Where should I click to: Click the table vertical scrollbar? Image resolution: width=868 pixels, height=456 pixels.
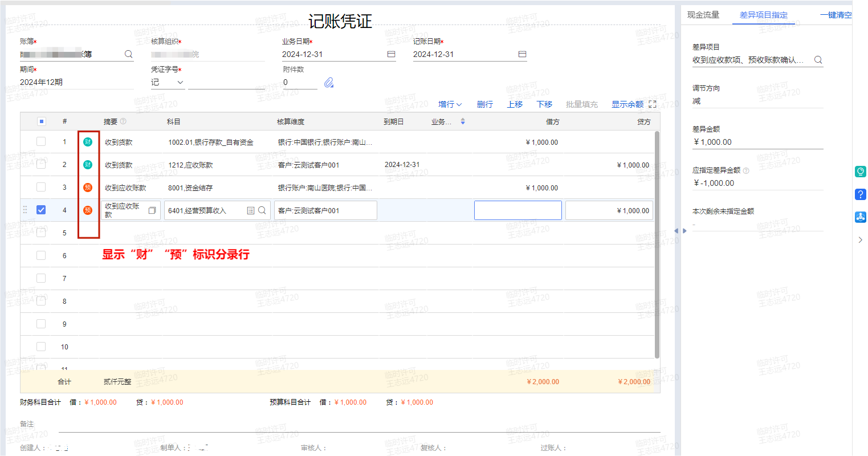click(657, 245)
